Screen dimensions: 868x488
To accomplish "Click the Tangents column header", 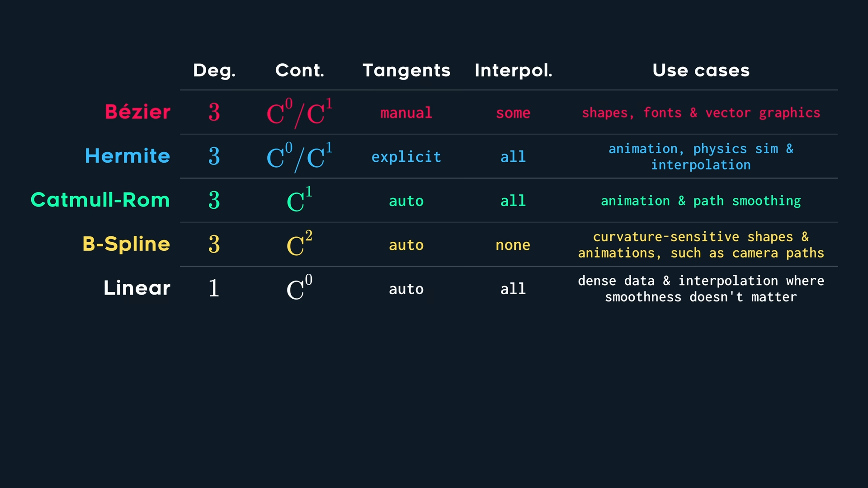I will click(x=406, y=70).
